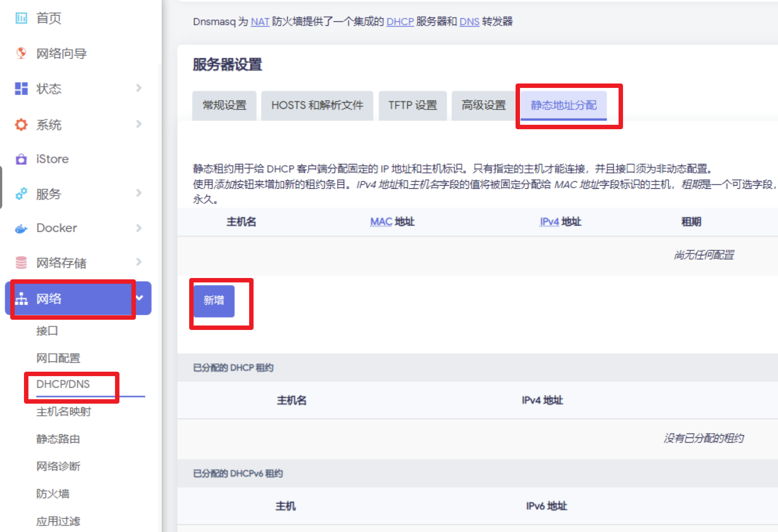Switch to the 常规设置 tab
The width and height of the screenshot is (778, 532).
224,106
